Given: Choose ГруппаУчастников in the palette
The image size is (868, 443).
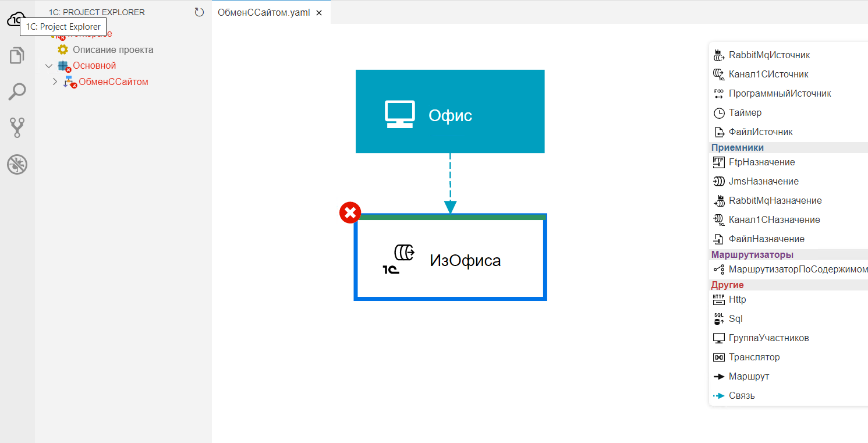Looking at the screenshot, I should point(761,338).
